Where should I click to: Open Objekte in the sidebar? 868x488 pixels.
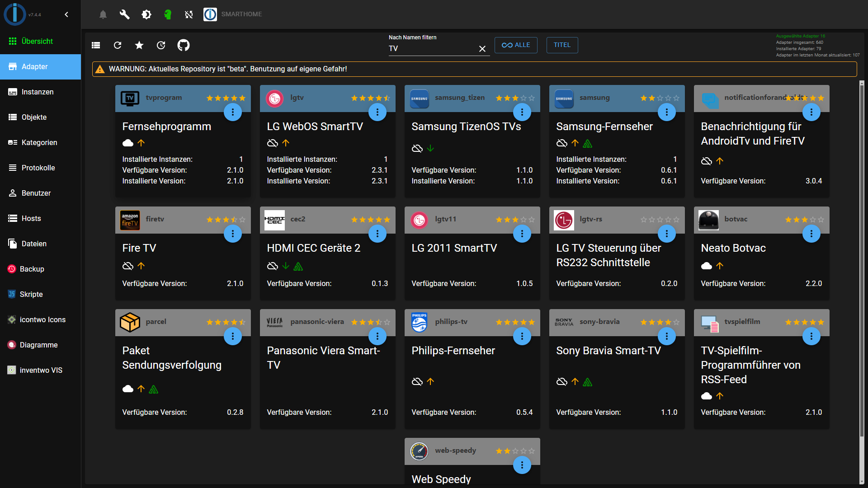(41, 117)
